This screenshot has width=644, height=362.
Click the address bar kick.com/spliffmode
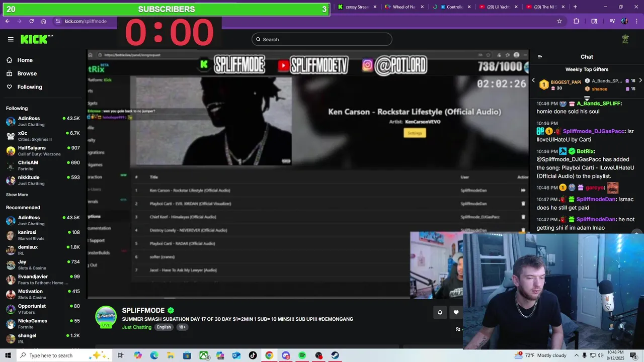tap(86, 21)
